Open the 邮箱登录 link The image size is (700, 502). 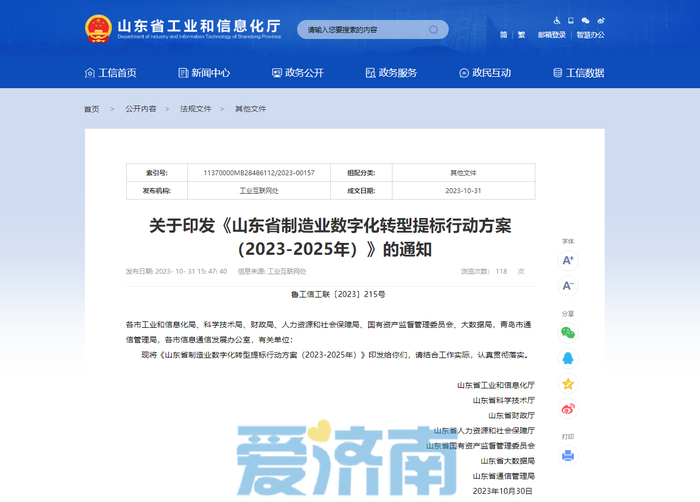[x=552, y=35]
